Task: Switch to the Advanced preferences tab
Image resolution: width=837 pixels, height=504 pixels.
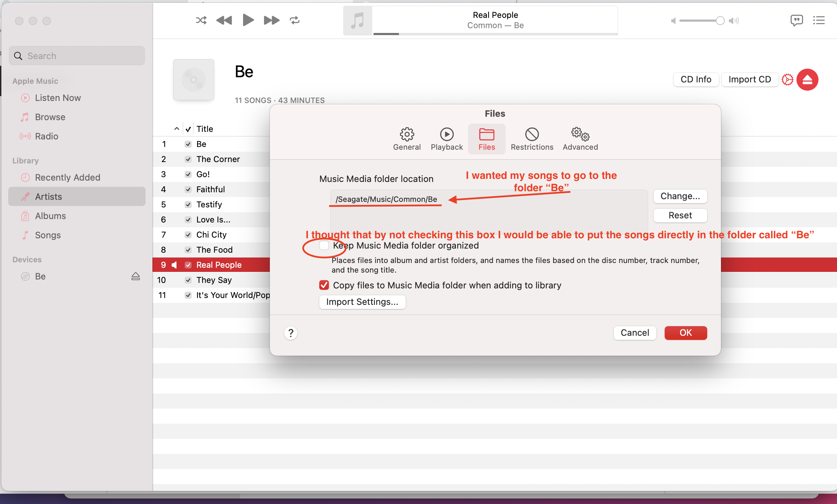Action: pos(580,139)
